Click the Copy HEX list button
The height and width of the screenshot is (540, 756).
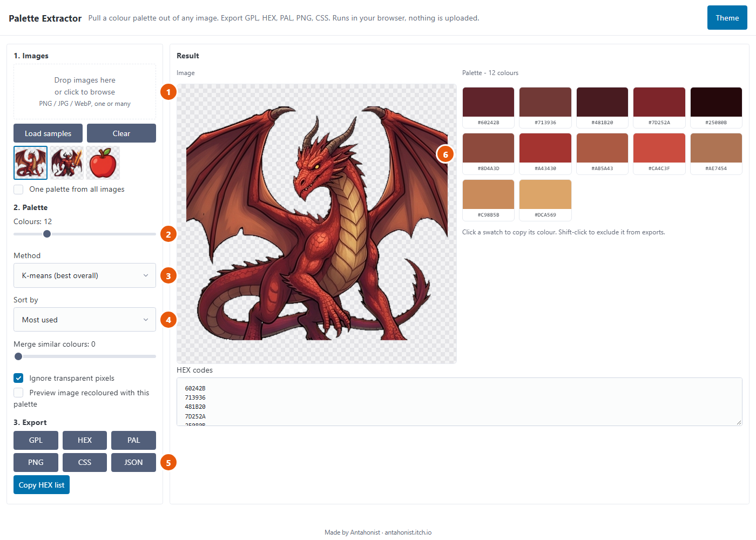click(42, 485)
